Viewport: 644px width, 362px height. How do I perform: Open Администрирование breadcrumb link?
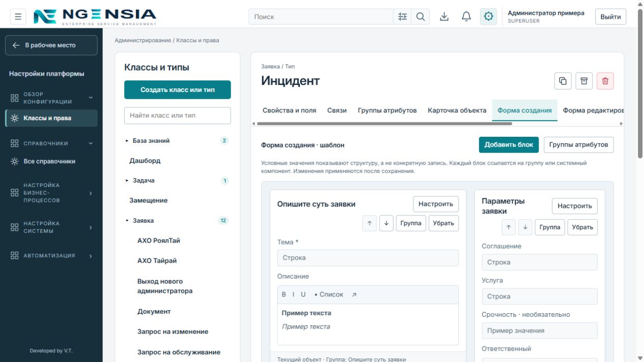coord(143,40)
